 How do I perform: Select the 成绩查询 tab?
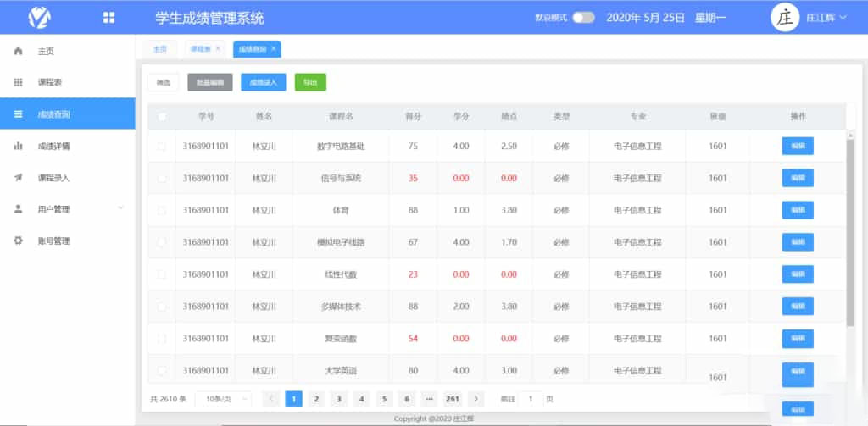pyautogui.click(x=257, y=48)
